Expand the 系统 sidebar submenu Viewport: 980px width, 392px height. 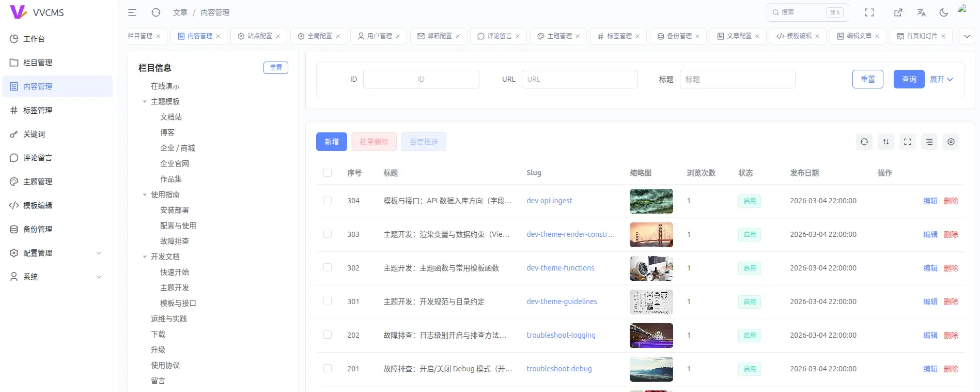57,277
